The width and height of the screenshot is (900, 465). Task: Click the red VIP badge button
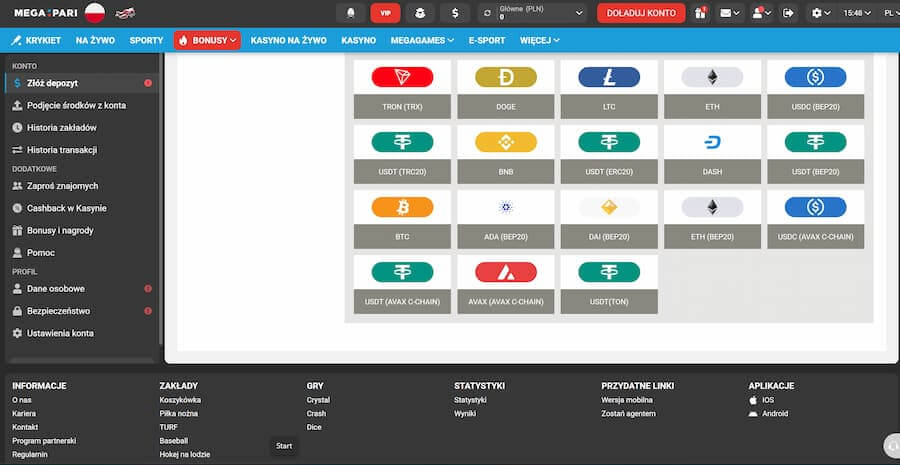385,13
